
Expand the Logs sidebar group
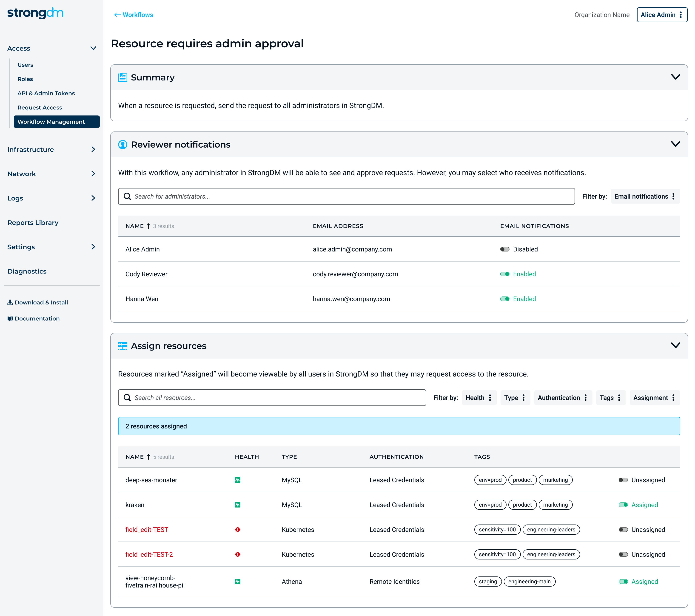93,198
